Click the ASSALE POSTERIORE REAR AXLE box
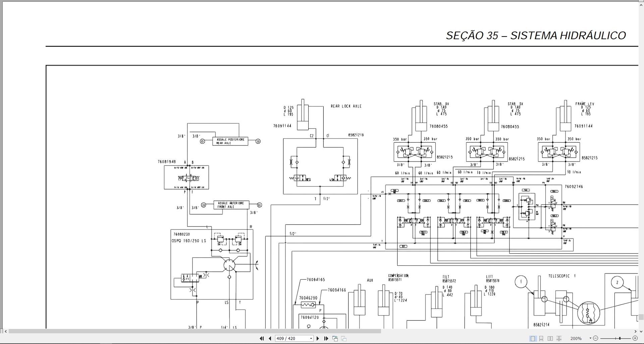This screenshot has height=344, width=644. (x=230, y=141)
